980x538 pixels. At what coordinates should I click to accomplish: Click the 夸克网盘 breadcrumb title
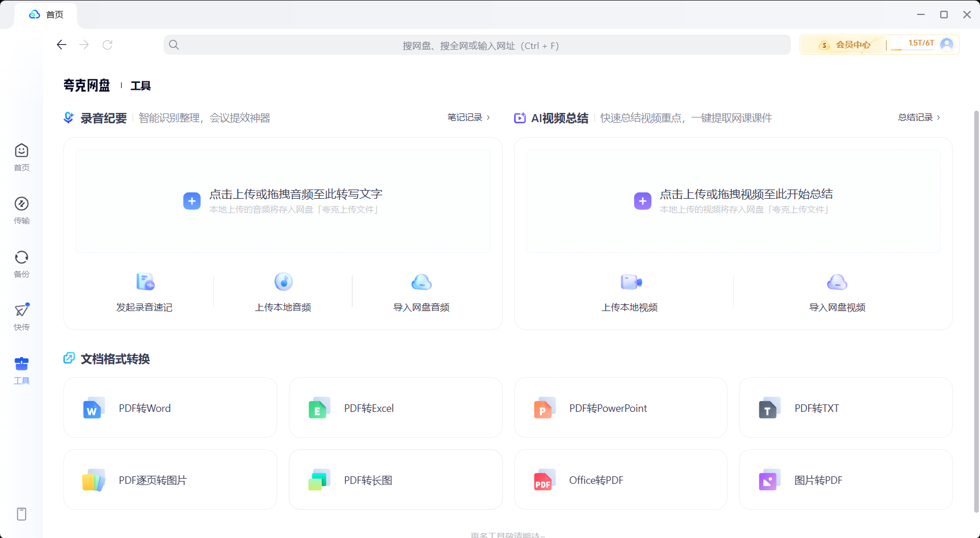(x=86, y=86)
